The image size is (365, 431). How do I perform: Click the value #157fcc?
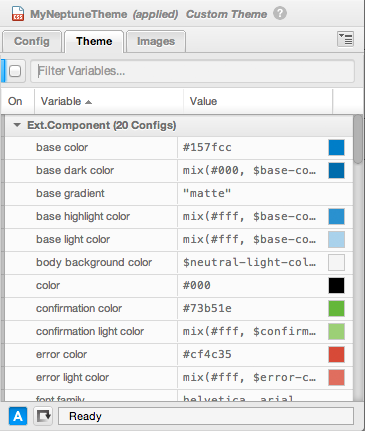pyautogui.click(x=207, y=147)
